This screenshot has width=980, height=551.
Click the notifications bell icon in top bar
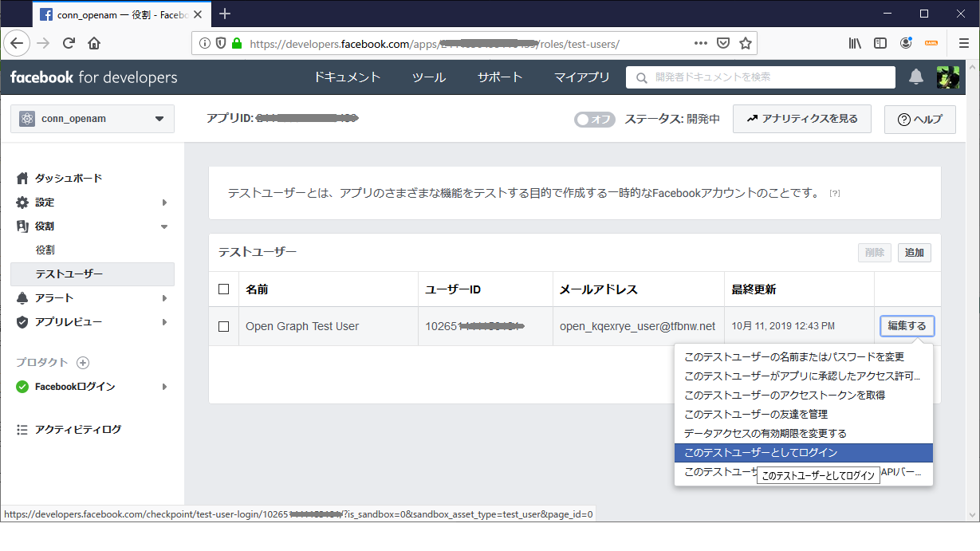pyautogui.click(x=915, y=77)
